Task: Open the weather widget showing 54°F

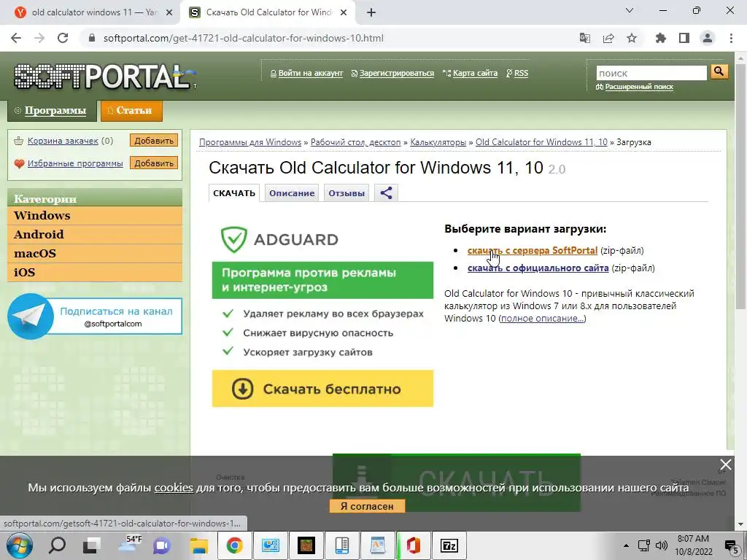Action: coord(128,544)
